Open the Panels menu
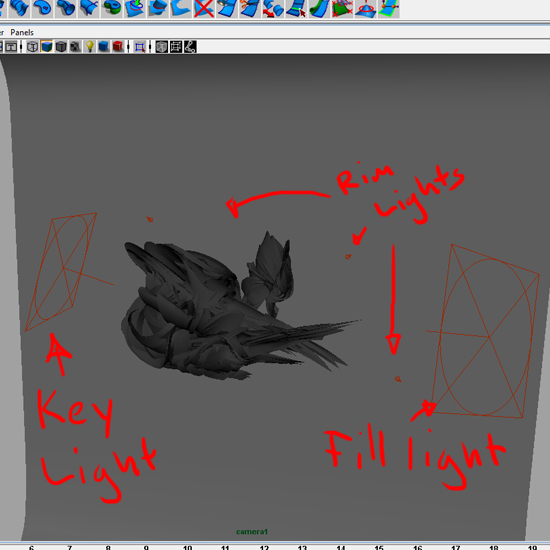 (22, 32)
